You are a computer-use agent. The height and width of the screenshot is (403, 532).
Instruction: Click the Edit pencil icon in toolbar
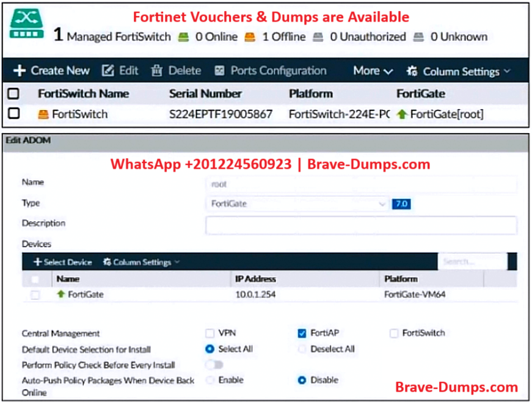click(108, 71)
